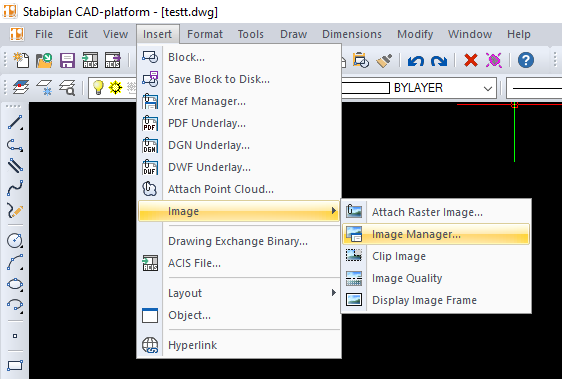The width and height of the screenshot is (562, 379).
Task: Open the File menu
Action: click(x=44, y=34)
